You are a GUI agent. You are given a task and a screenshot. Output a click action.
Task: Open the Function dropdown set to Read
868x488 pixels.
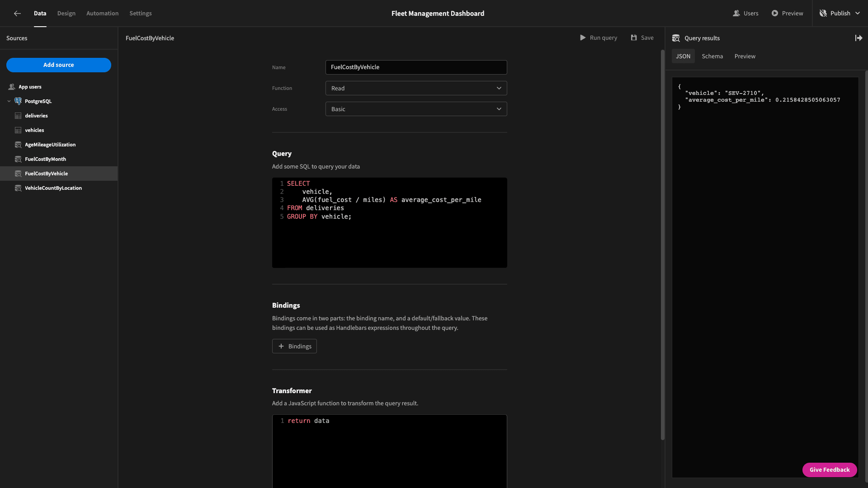pos(416,88)
